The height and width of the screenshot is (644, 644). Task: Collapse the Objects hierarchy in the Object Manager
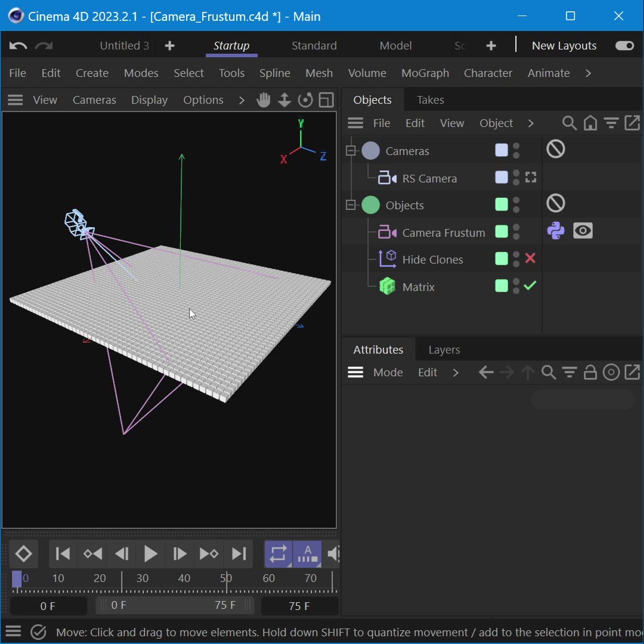click(350, 205)
